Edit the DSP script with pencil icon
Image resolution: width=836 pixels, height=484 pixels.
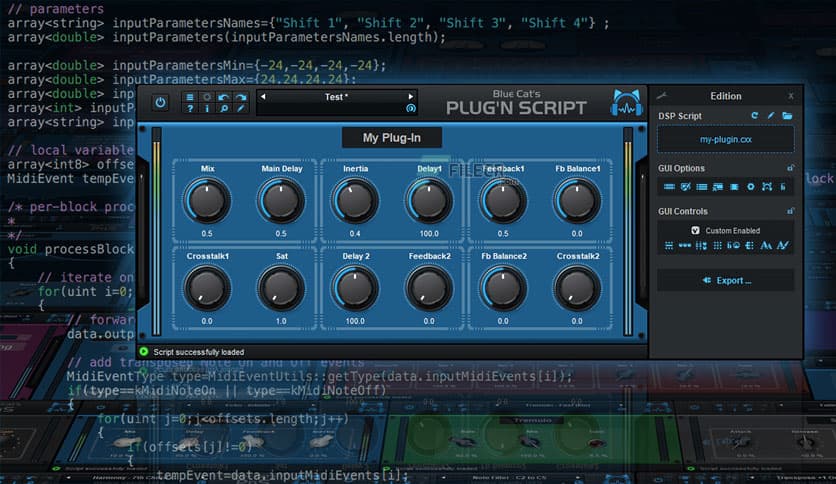click(771, 115)
